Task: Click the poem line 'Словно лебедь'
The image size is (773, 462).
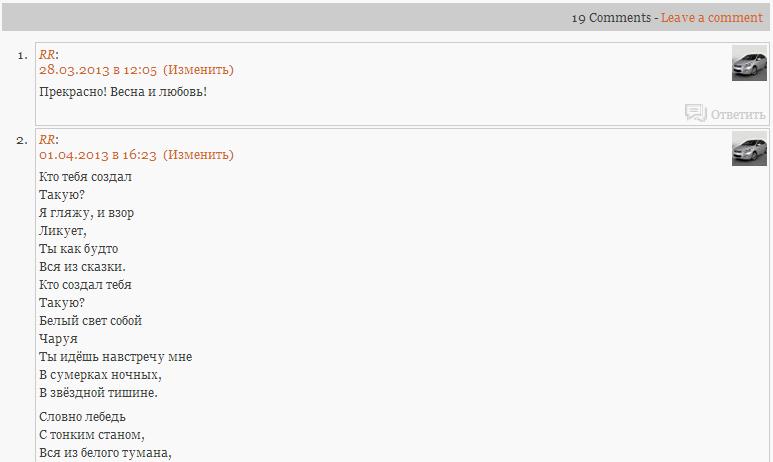Action: pos(82,417)
